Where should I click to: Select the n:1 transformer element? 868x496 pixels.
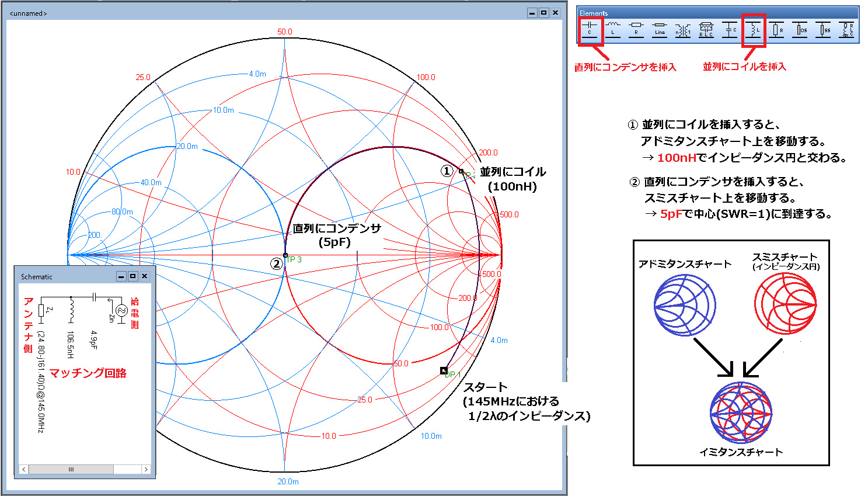coord(683,29)
